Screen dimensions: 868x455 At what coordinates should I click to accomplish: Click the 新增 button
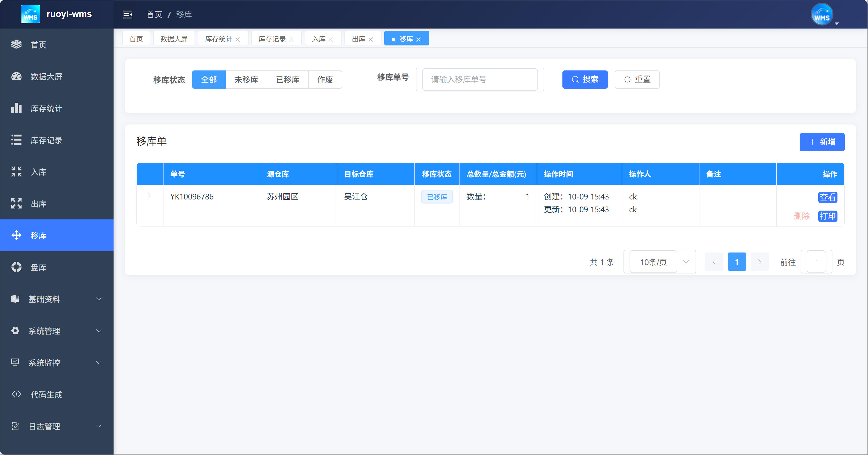[x=822, y=142]
